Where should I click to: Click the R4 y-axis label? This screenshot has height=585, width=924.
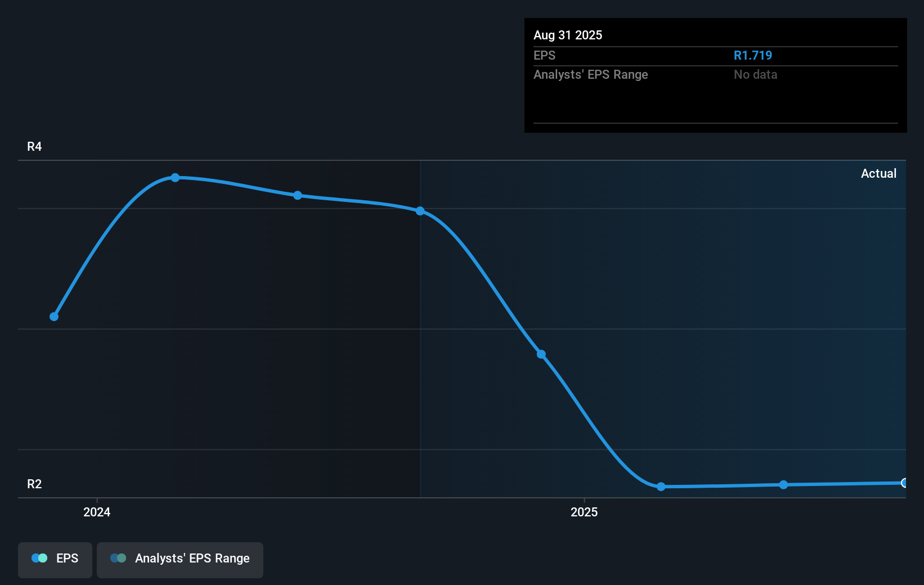click(x=34, y=147)
